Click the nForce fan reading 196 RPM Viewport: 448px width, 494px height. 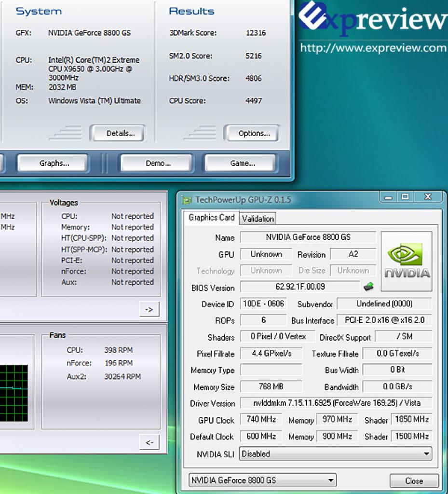tap(118, 363)
